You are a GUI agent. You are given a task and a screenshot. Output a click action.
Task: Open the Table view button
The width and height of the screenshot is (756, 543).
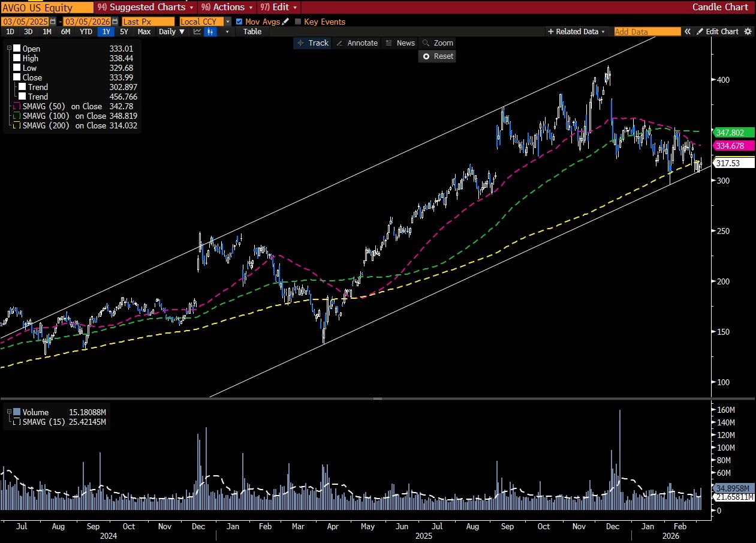coord(252,32)
